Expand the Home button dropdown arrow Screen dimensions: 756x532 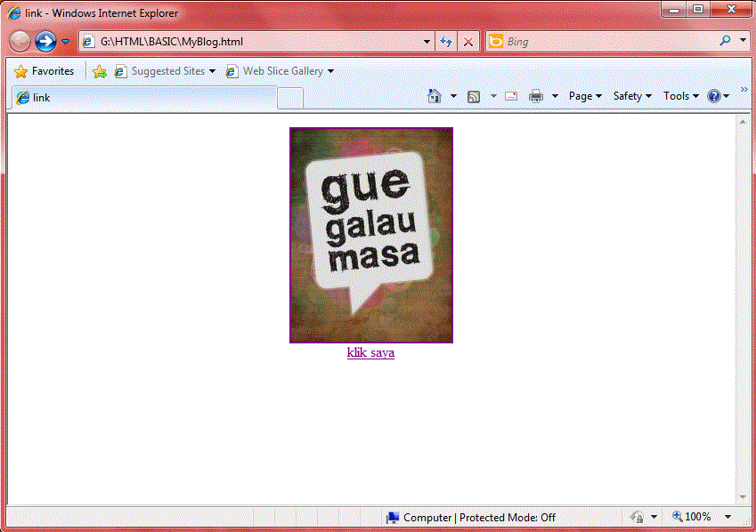pos(453,96)
